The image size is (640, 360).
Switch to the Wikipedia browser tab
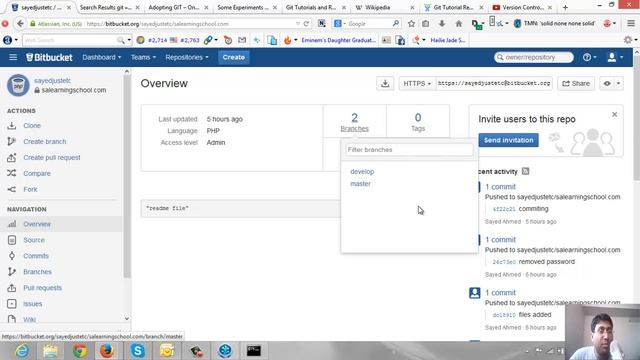click(383, 7)
